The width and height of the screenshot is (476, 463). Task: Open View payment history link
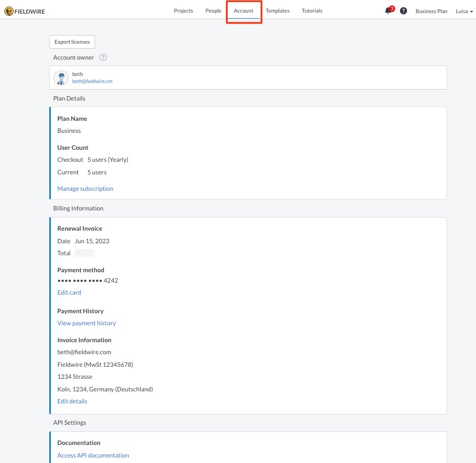click(86, 323)
